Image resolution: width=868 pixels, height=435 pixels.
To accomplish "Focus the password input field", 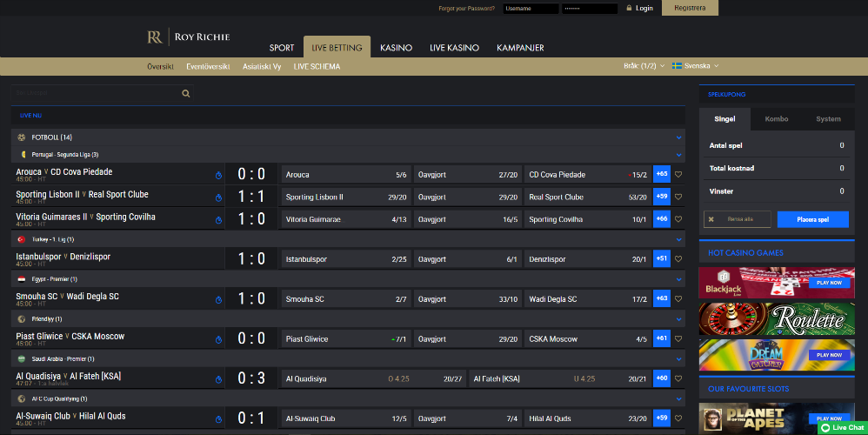I will click(x=590, y=9).
